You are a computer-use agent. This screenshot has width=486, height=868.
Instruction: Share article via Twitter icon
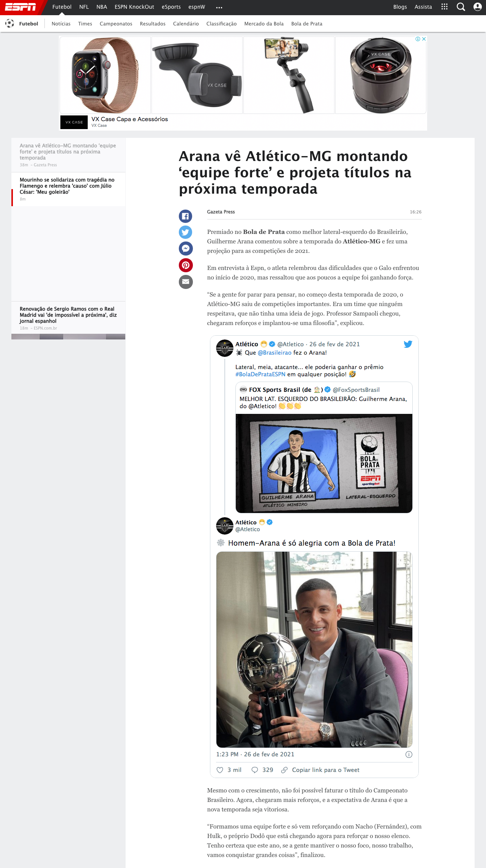pos(185,232)
